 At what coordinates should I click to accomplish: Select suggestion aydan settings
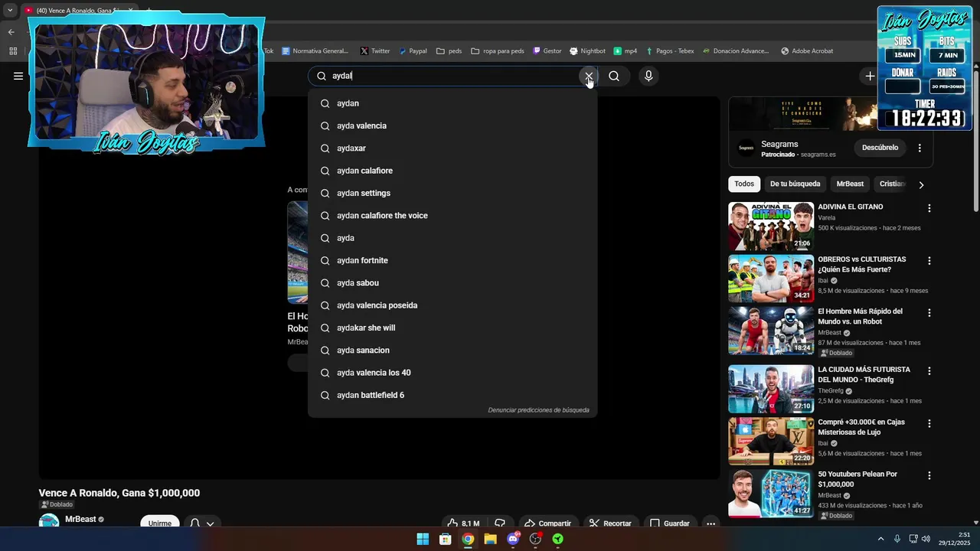pos(452,193)
